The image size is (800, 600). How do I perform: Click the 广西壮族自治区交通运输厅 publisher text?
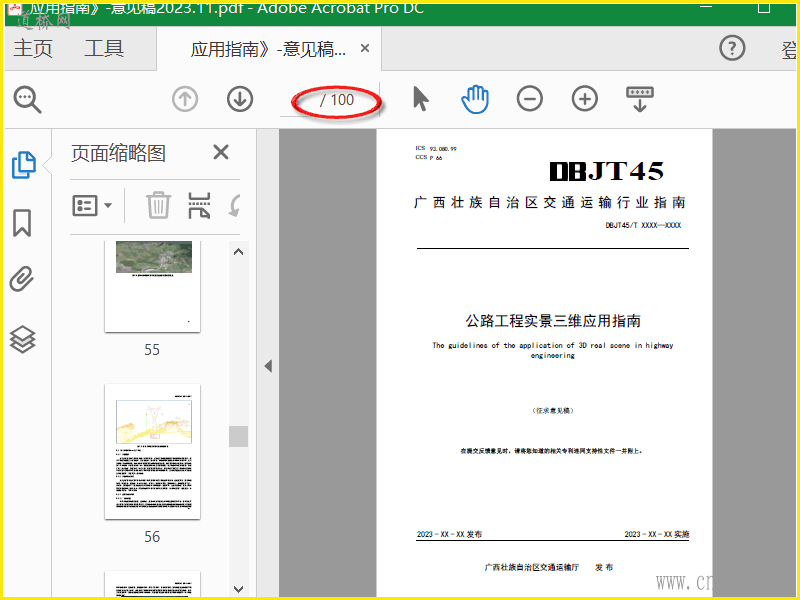[532, 567]
